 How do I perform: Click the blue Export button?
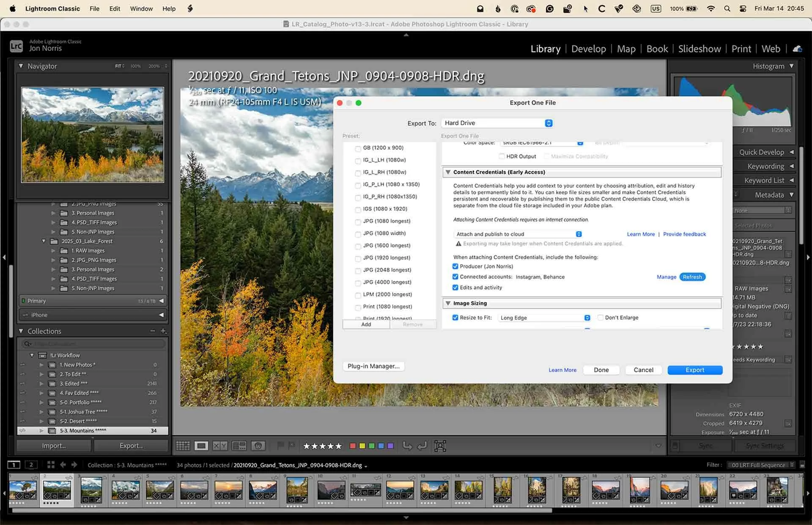click(694, 370)
